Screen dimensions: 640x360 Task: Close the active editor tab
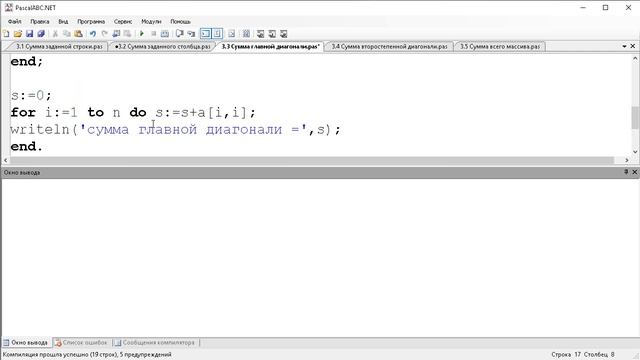click(633, 47)
